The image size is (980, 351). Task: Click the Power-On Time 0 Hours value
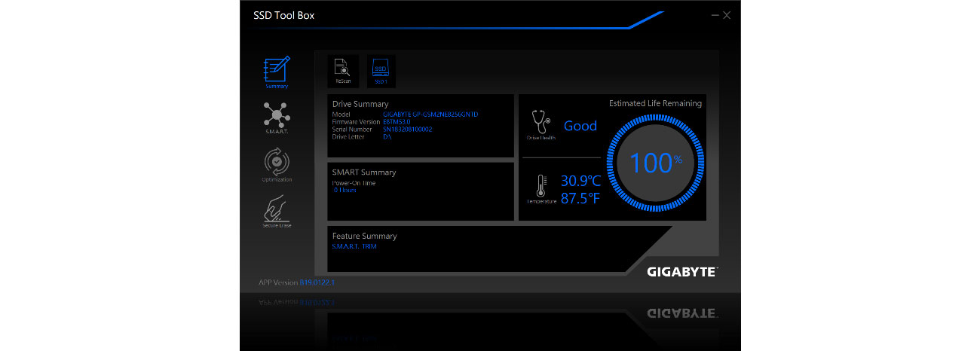coord(345,190)
